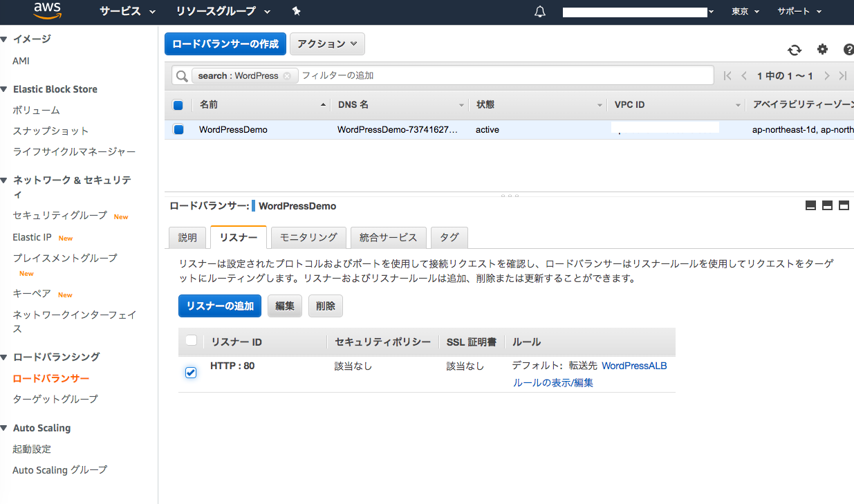Open ネットワークインターフェイス in the sidebar
The width and height of the screenshot is (854, 504).
click(75, 321)
